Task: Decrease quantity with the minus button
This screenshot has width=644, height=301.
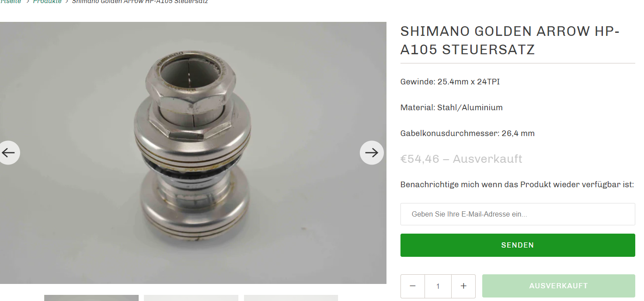Action: (413, 286)
